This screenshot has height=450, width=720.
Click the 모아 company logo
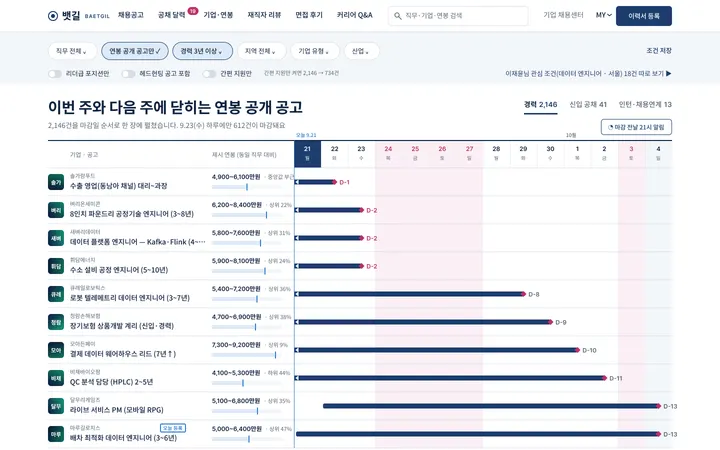pyautogui.click(x=56, y=350)
